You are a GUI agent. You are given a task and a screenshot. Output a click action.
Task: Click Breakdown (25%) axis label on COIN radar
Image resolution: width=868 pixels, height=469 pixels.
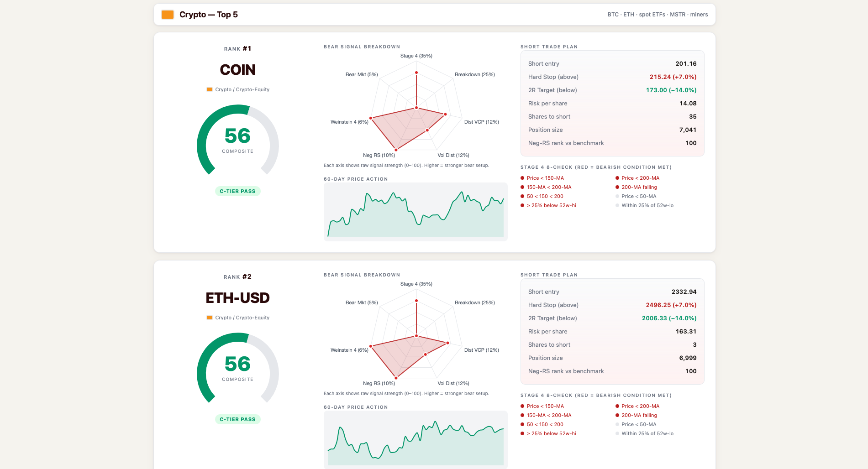pyautogui.click(x=475, y=75)
